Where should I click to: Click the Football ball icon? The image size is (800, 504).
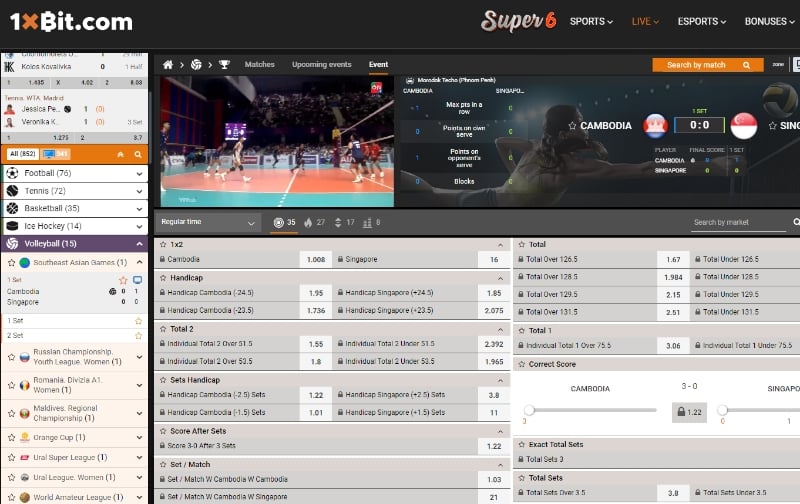pos(12,173)
